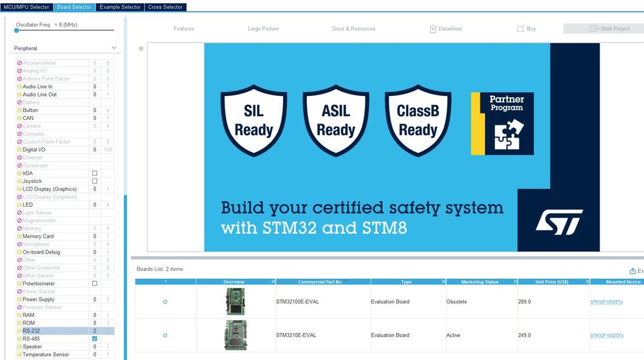
Task: Click the disabled Camera icon
Action: tap(19, 126)
